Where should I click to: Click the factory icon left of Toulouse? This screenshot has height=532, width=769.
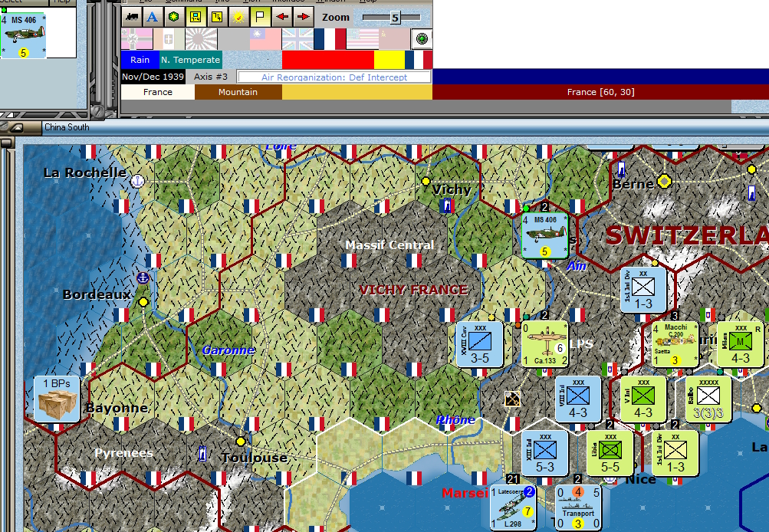pyautogui.click(x=202, y=454)
